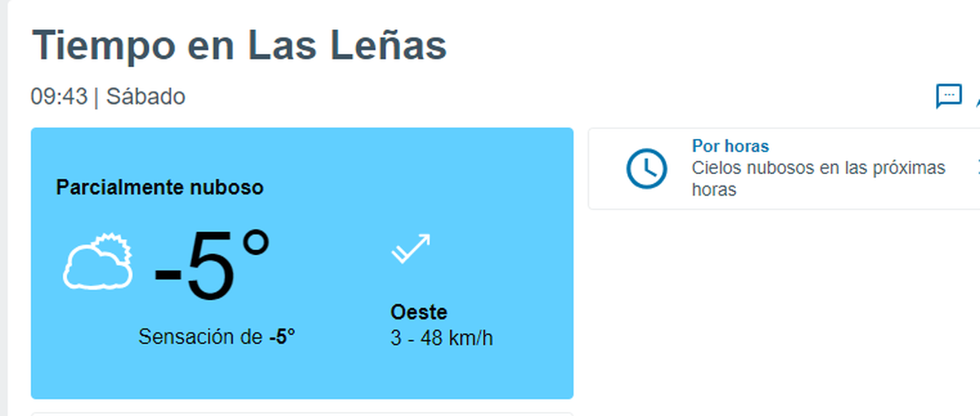Click the 3 - 48 km/h wind speed

point(442,338)
